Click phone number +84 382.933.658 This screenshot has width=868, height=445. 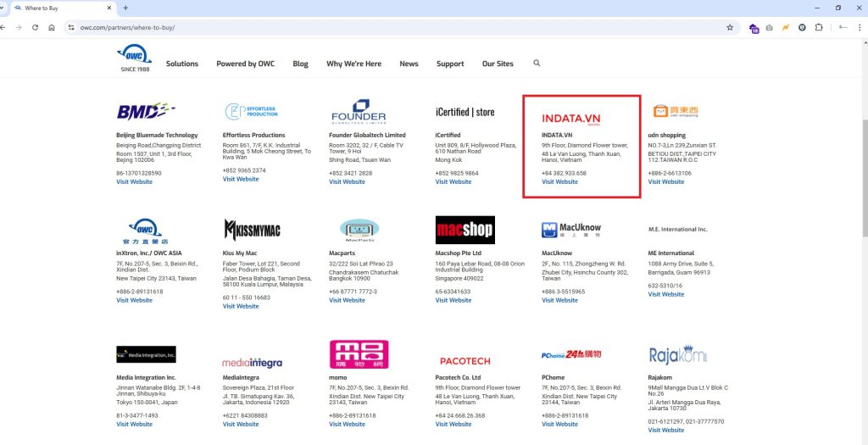564,173
